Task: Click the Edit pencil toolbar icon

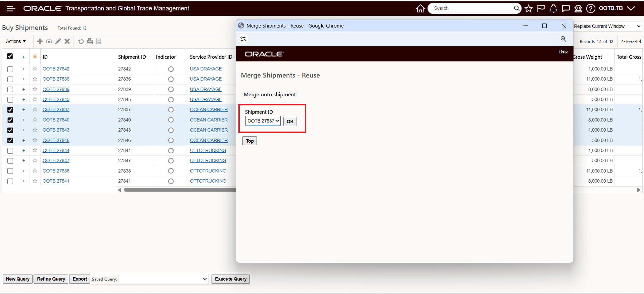Action: pyautogui.click(x=58, y=41)
